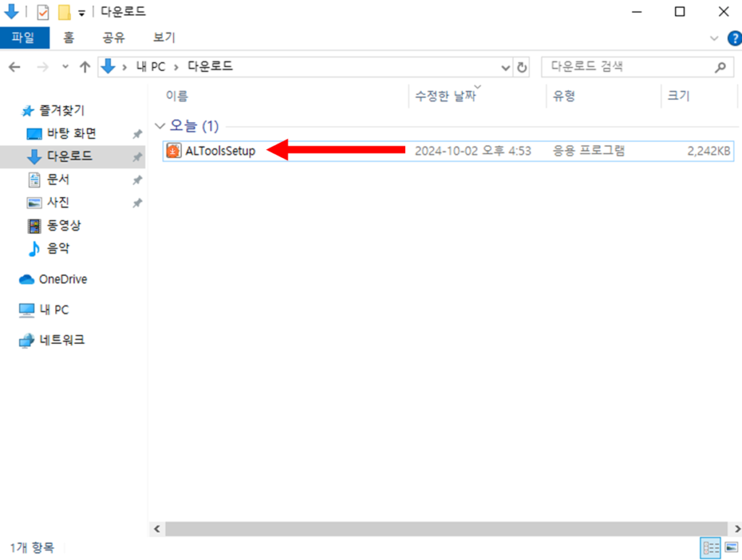Click the search magnifier icon
This screenshot has height=560, width=742.
pyautogui.click(x=720, y=67)
